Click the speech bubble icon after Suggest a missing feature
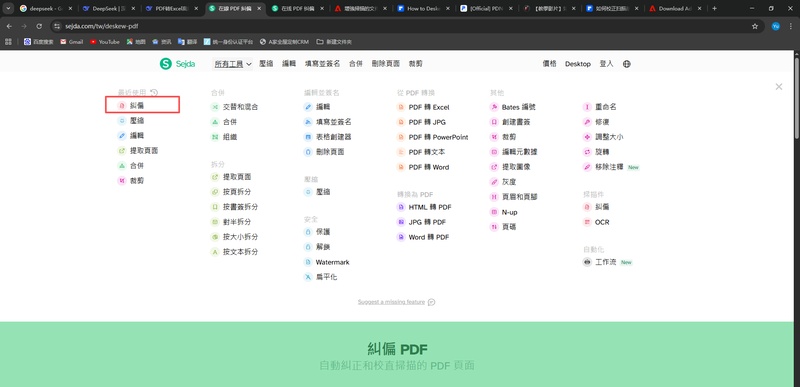The width and height of the screenshot is (800, 387). coord(432,302)
